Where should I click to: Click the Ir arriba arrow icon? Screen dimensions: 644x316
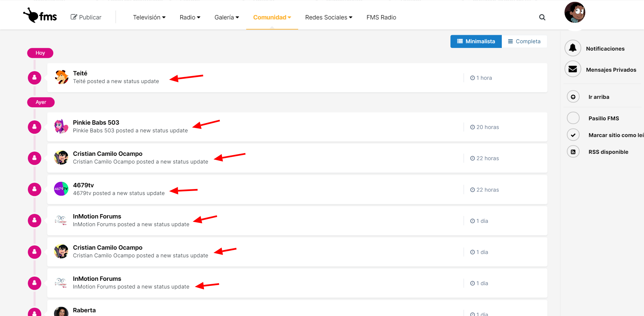click(573, 97)
